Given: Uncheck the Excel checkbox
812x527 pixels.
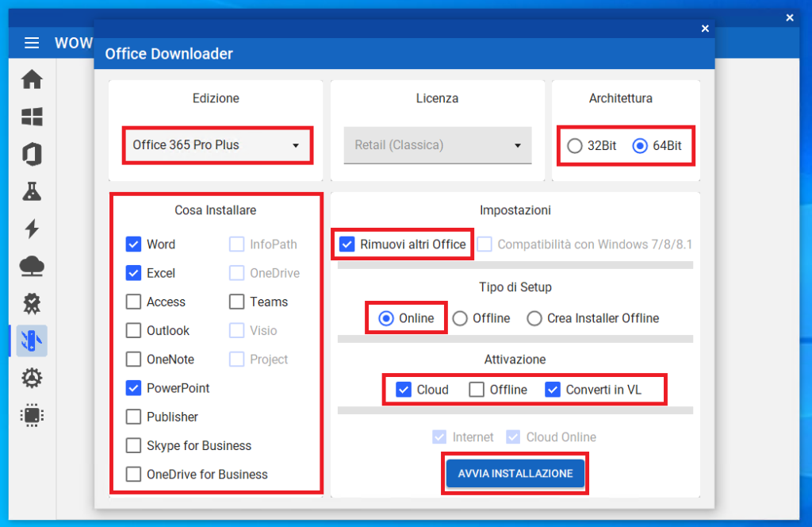Looking at the screenshot, I should point(133,273).
